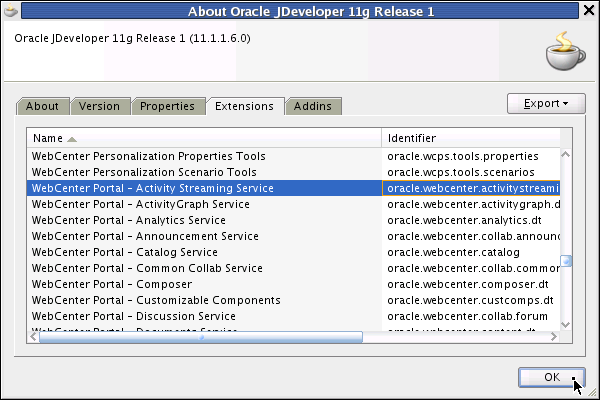Open the Properties tab
Image resolution: width=600 pixels, height=400 pixels.
coord(167,106)
